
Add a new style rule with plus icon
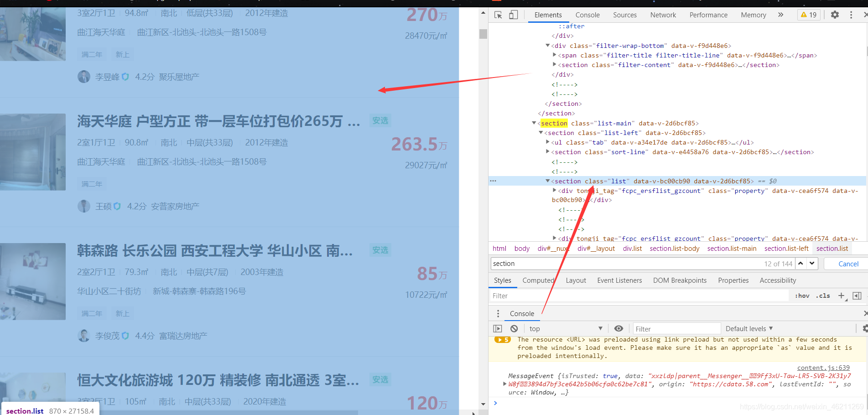tap(842, 296)
